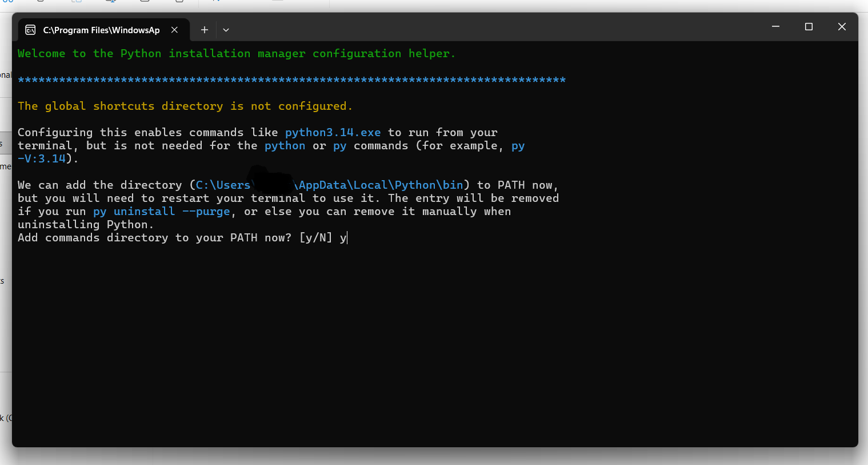Screen dimensions: 868x465
Task: Click the terminal icon in the tab
Action: click(x=31, y=30)
